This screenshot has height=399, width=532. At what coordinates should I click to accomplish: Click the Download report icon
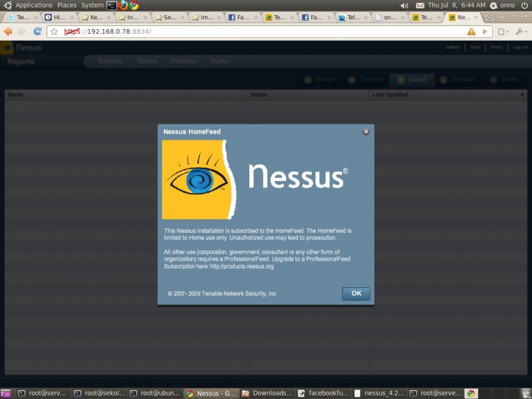[458, 79]
